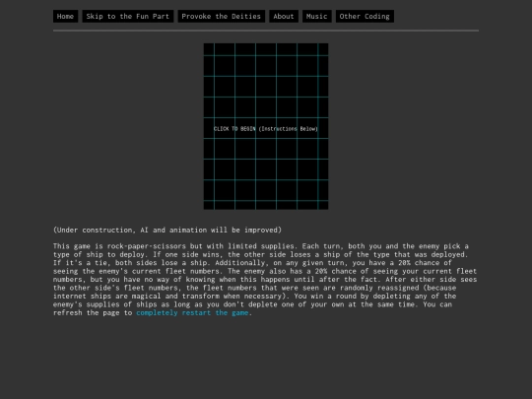Follow the completely restart the game link
This screenshot has width=532, height=399.
pos(192,313)
